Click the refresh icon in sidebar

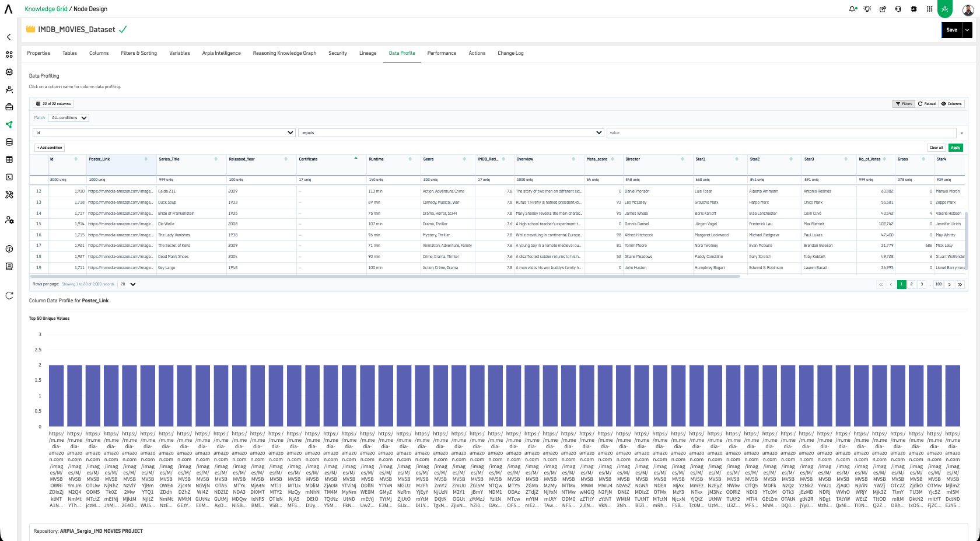pos(9,295)
